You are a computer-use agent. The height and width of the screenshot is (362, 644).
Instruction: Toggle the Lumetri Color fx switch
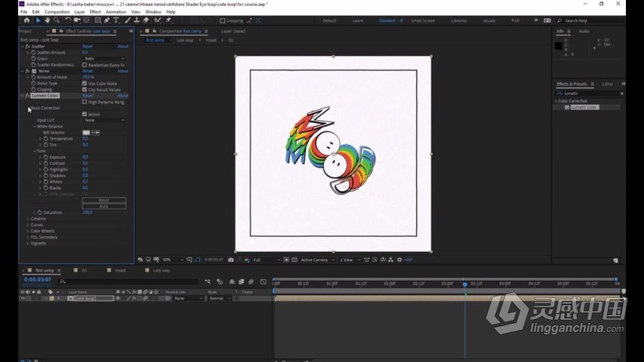click(28, 96)
